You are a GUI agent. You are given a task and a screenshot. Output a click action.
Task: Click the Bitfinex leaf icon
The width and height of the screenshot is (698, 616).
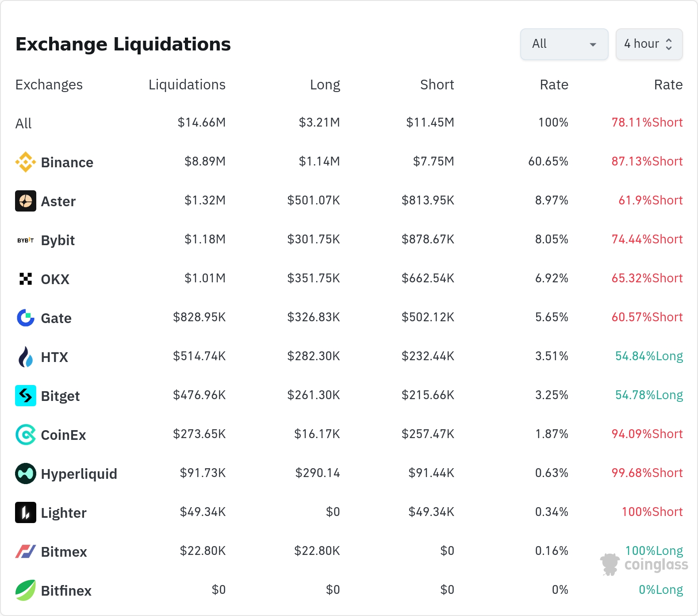tap(26, 590)
